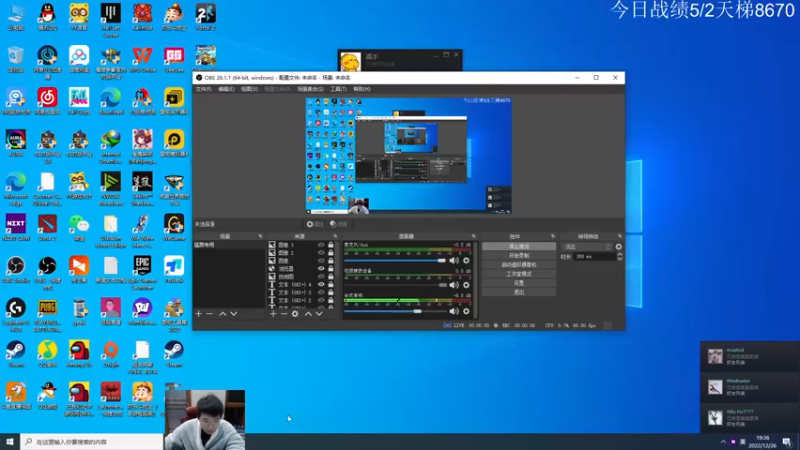Pop out the 场景 dock panel

tap(260, 236)
